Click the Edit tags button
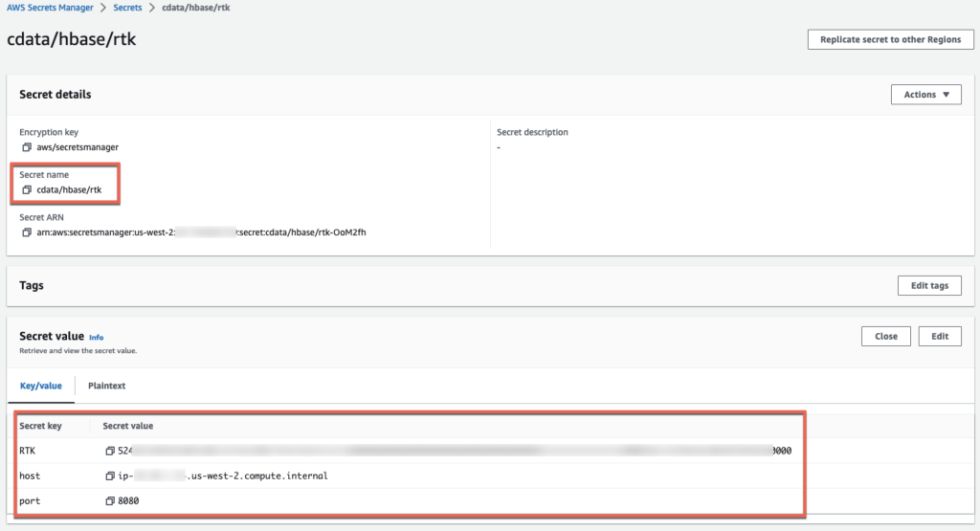 [929, 285]
